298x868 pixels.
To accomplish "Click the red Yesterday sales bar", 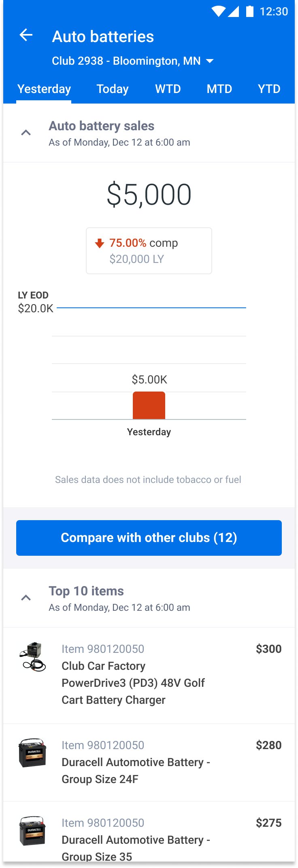I will (149, 405).
